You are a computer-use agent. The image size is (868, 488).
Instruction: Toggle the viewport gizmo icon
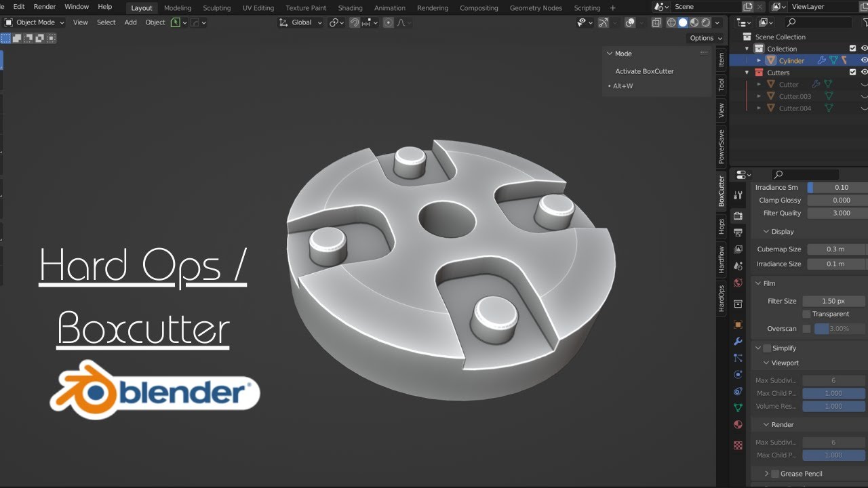click(x=603, y=22)
